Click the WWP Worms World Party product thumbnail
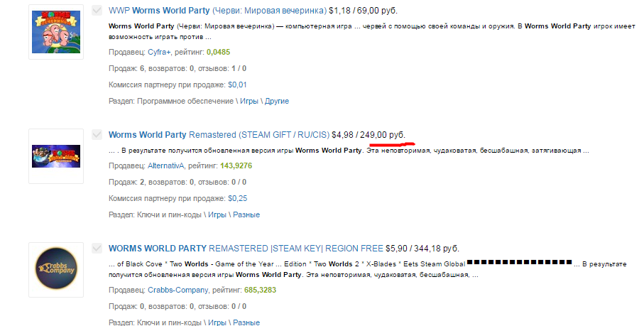This screenshot has width=644, height=326. [56, 32]
